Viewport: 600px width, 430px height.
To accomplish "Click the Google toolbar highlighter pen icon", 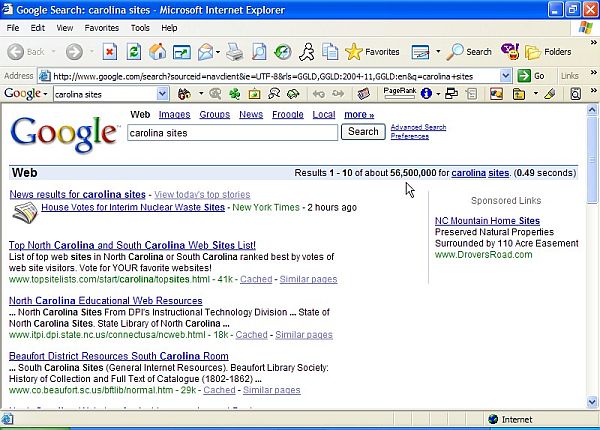I will coord(549,94).
